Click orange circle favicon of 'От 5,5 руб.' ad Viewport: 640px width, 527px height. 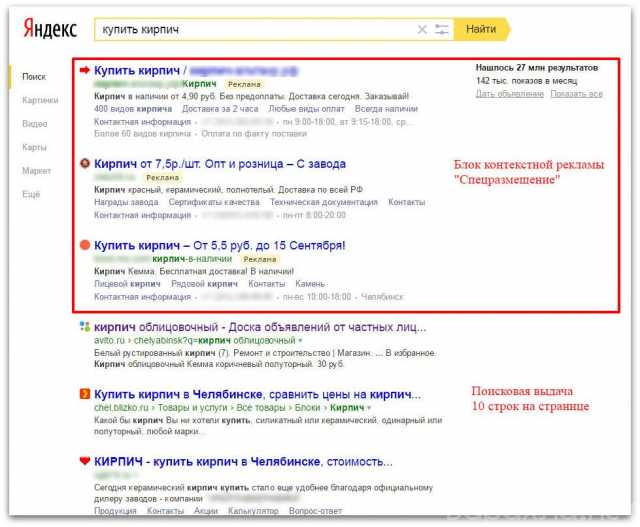click(84, 245)
